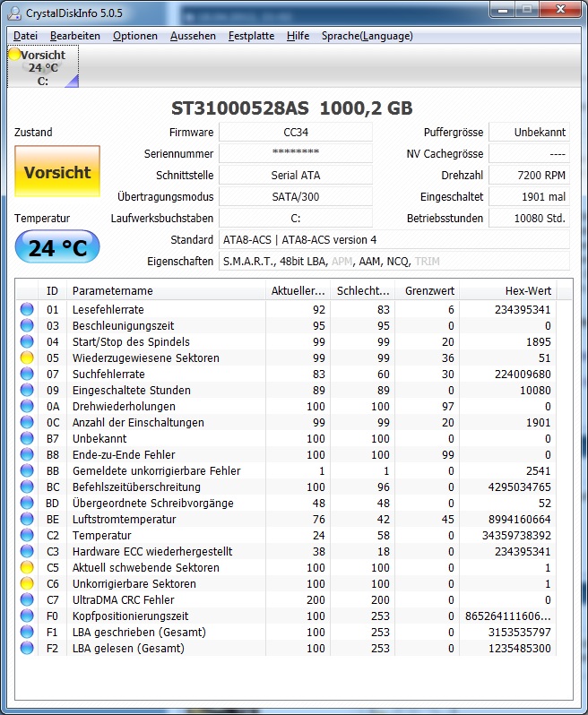Screen dimensions: 588x715
Task: Select the C: drive Vorsicht tab
Action: pos(43,67)
